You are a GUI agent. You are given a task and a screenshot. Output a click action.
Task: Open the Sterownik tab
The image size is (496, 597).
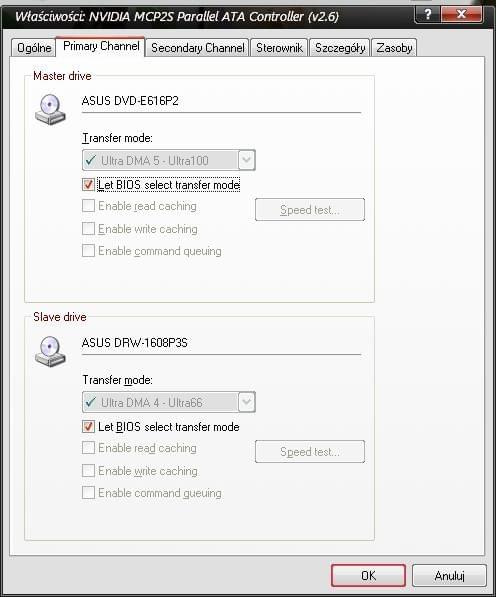[279, 48]
